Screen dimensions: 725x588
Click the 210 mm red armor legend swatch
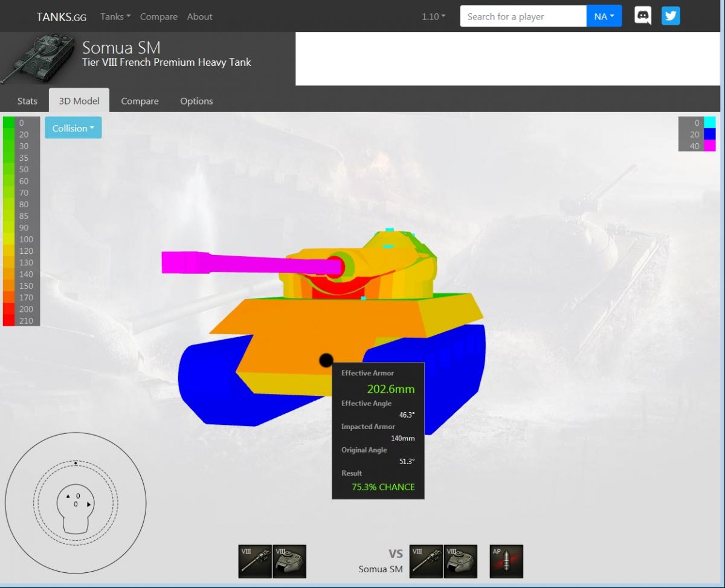(x=8, y=321)
